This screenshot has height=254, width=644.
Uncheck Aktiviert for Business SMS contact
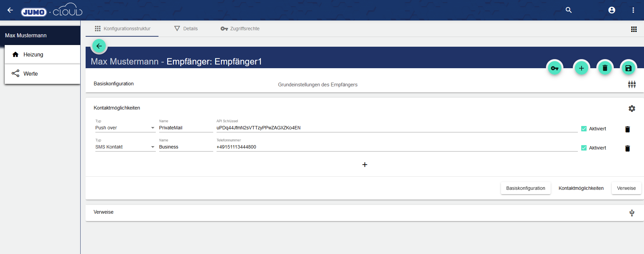[584, 148]
